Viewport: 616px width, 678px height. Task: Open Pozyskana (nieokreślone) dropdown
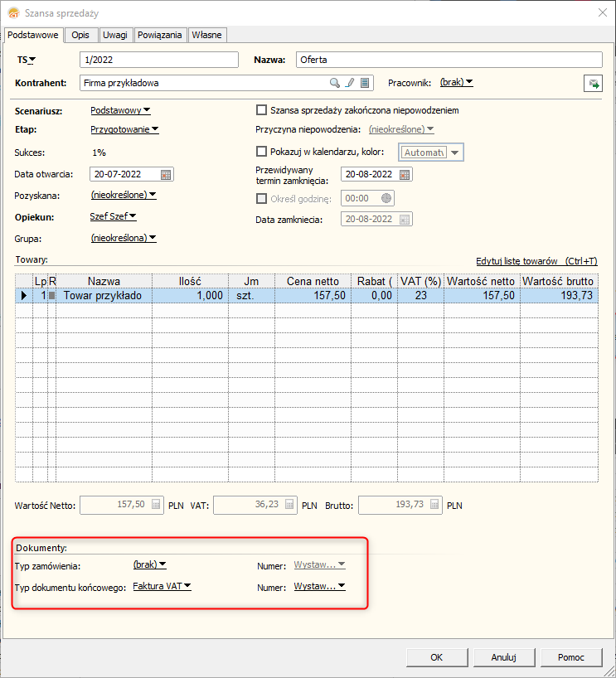[124, 195]
